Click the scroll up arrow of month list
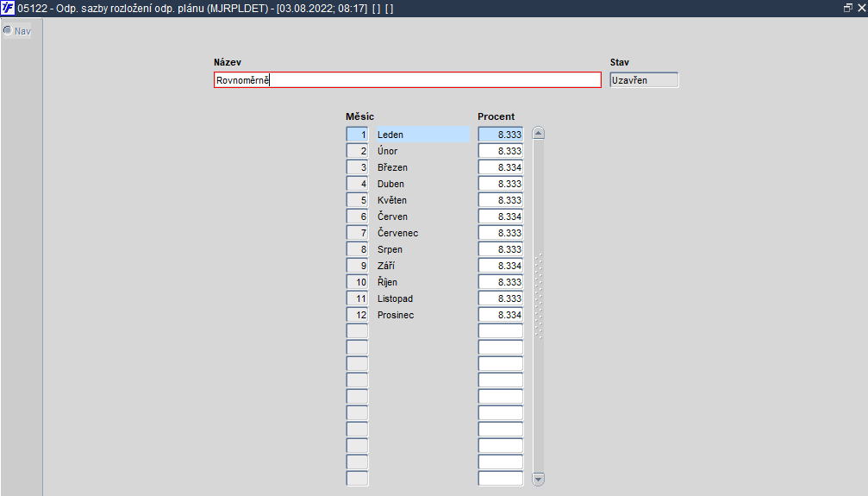868x496 pixels. click(538, 133)
